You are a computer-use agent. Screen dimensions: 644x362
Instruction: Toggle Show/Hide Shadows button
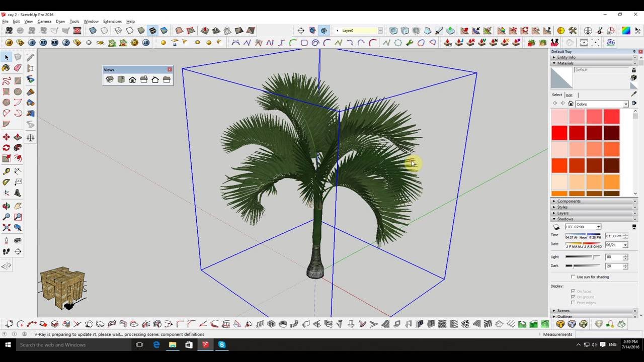coord(556,227)
